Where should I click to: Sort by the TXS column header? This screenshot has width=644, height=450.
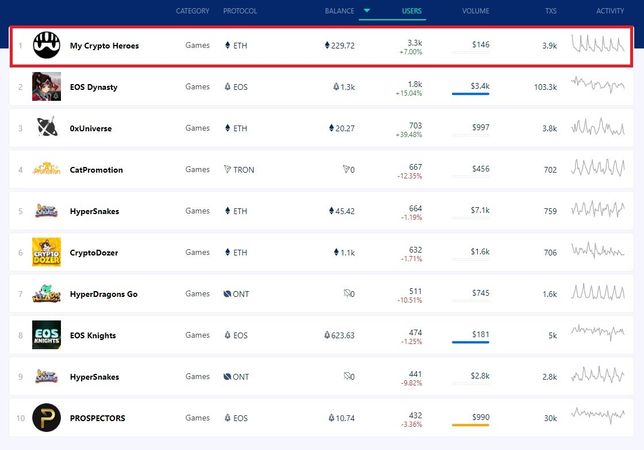(x=550, y=11)
